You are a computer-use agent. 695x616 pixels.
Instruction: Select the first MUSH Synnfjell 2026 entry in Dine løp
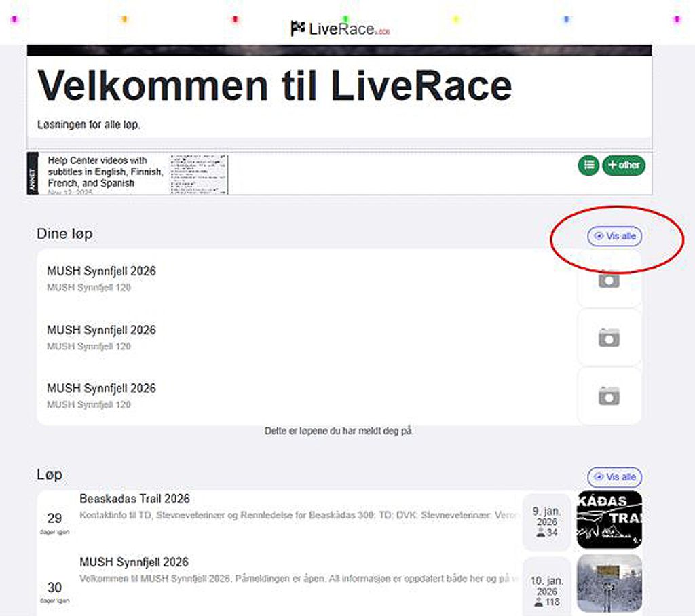click(101, 271)
